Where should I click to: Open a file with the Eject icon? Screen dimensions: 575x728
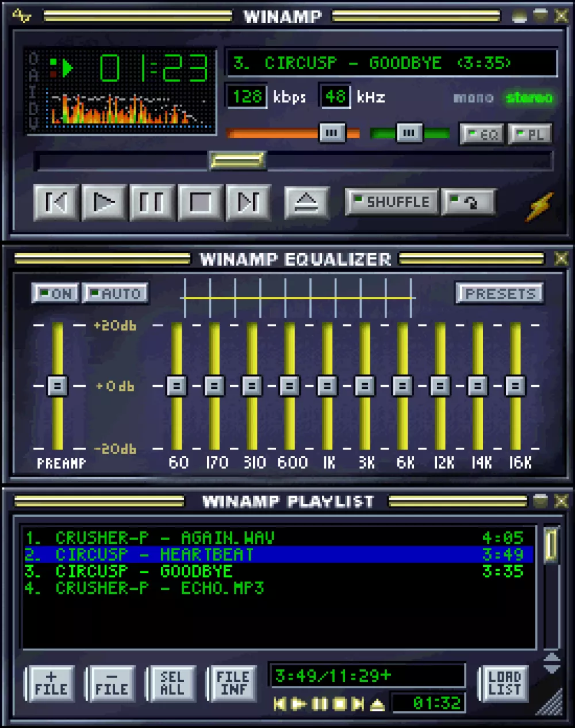(307, 203)
